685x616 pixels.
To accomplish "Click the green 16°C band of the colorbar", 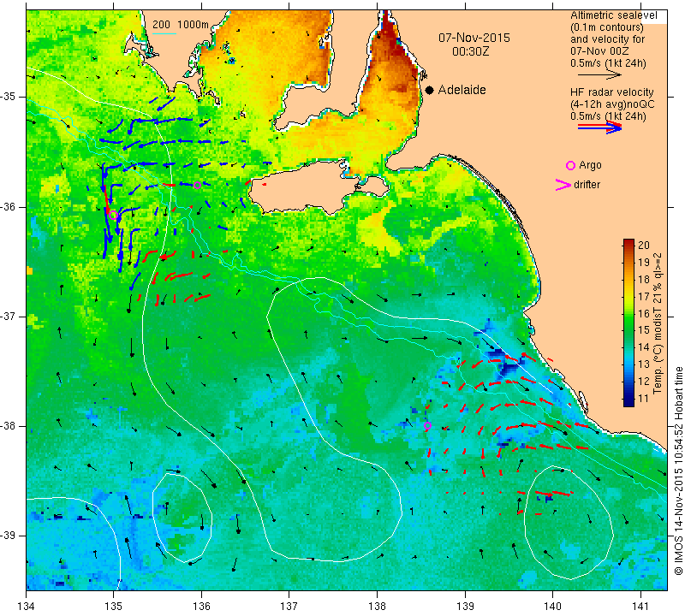I will click(x=628, y=313).
